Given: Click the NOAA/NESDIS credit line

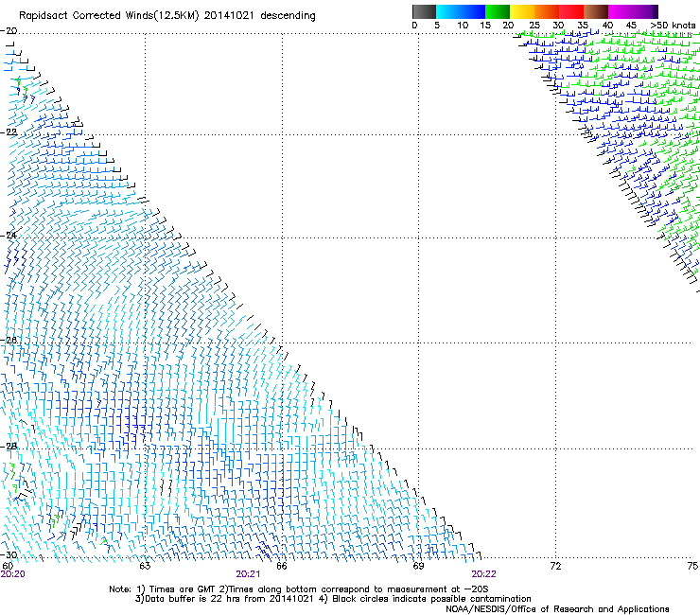Looking at the screenshot, I should (x=557, y=609).
